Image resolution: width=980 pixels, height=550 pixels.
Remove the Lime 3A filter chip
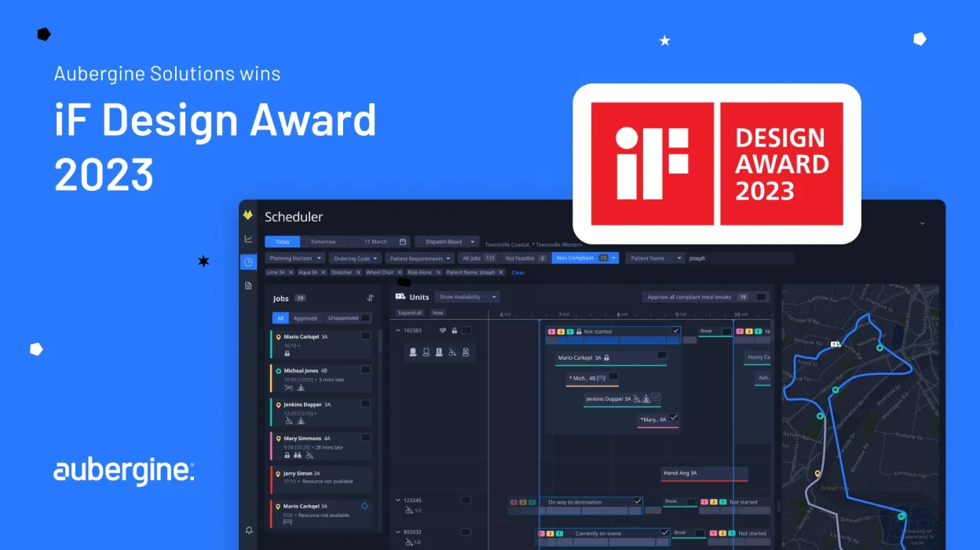[x=291, y=273]
